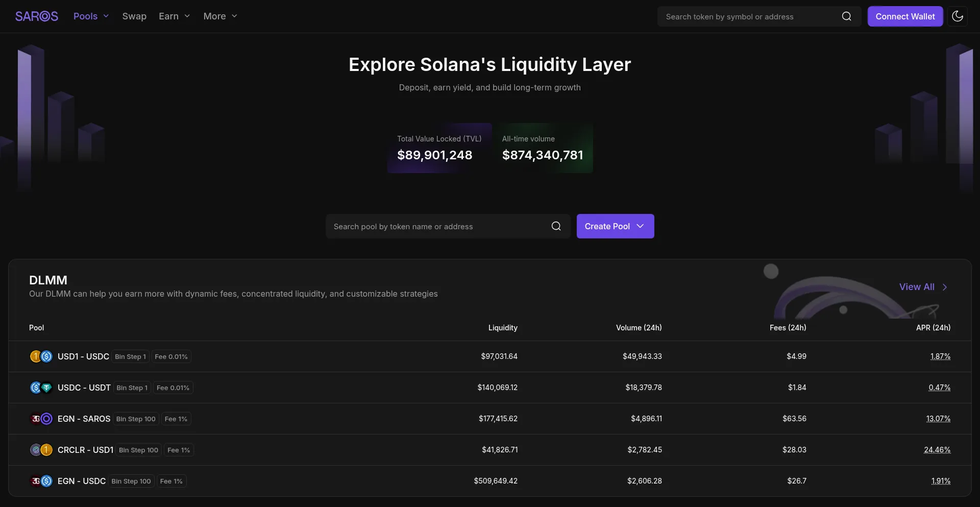The width and height of the screenshot is (980, 507).
Task: Follow the View All DLMM link
Action: pyautogui.click(x=923, y=287)
